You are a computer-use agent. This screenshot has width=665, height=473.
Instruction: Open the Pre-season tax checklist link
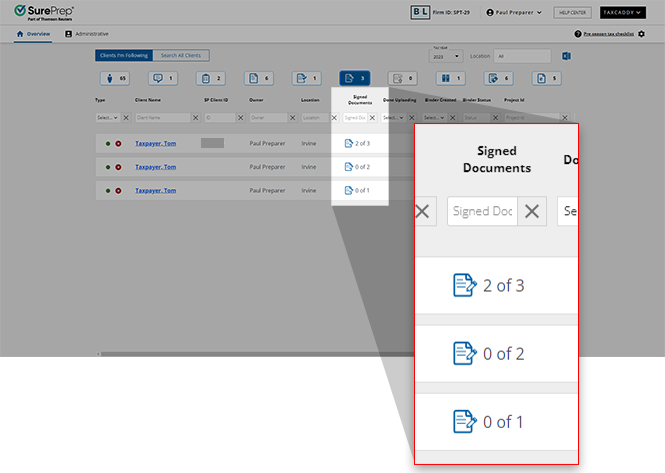pos(609,34)
